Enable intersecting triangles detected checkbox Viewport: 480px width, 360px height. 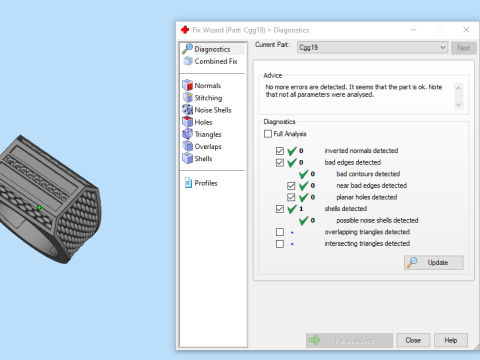click(x=280, y=244)
